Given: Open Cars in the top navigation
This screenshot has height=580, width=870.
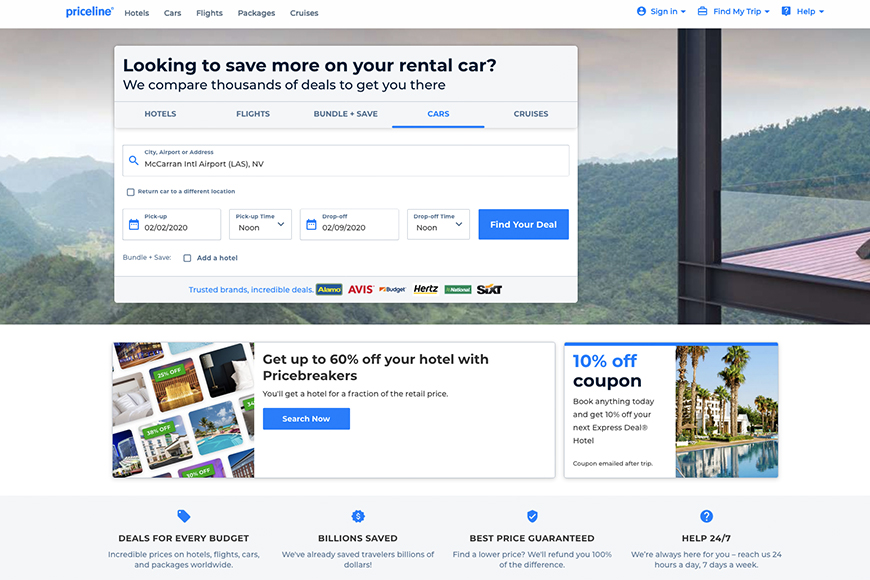Looking at the screenshot, I should (x=173, y=13).
